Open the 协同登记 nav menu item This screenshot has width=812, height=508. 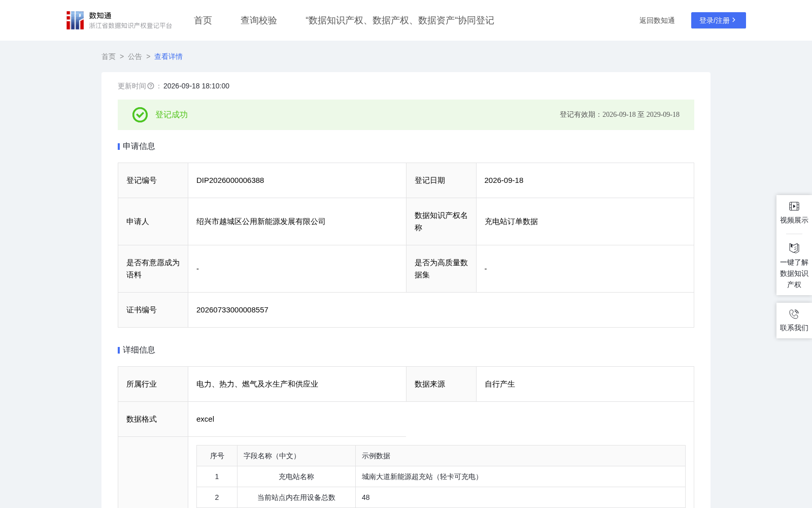[x=400, y=20]
